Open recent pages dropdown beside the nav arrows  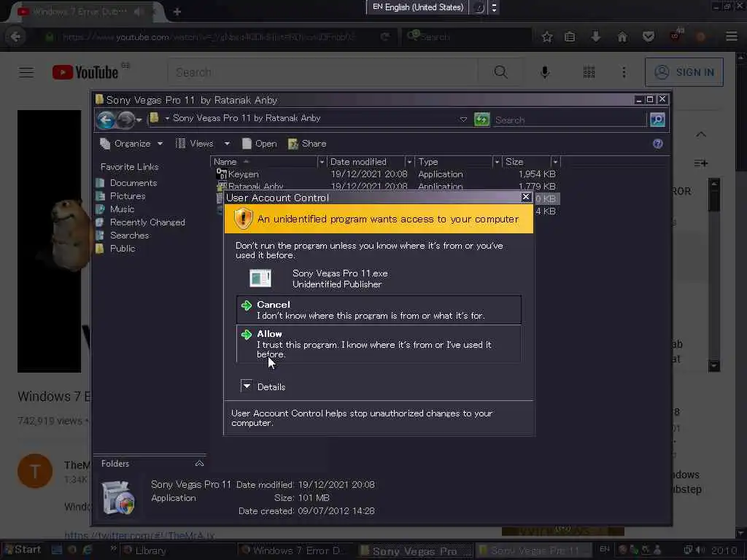pos(139,120)
